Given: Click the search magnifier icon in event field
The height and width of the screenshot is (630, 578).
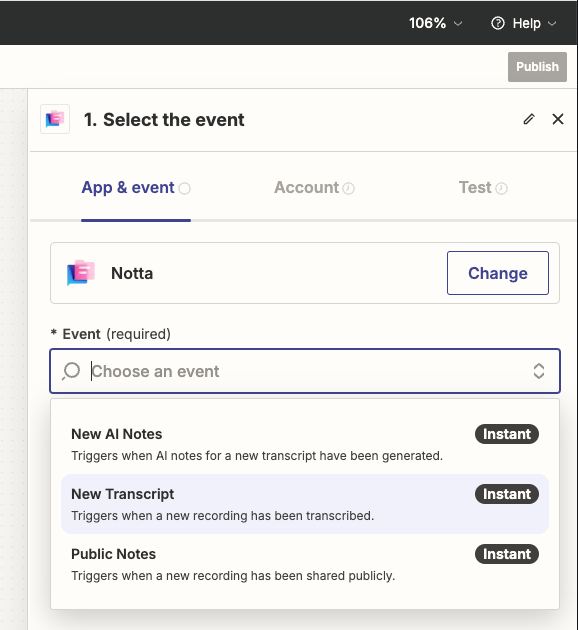Looking at the screenshot, I should tap(71, 371).
